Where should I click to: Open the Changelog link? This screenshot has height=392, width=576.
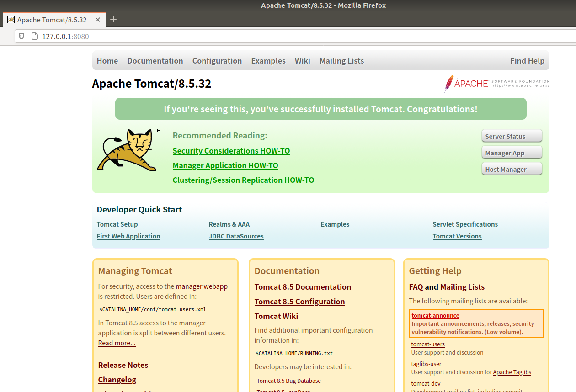(x=117, y=380)
